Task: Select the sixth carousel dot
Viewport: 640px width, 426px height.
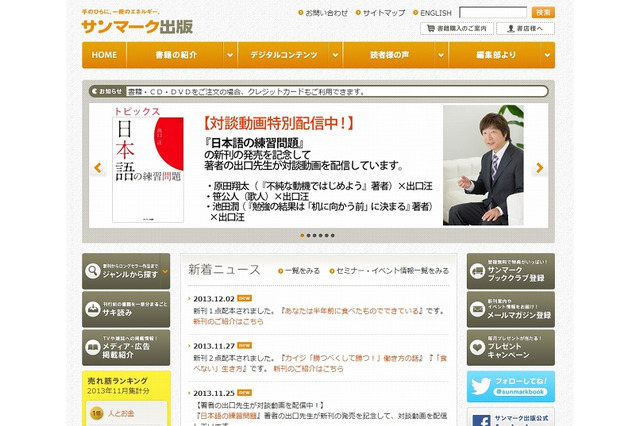Action: pos(333,235)
